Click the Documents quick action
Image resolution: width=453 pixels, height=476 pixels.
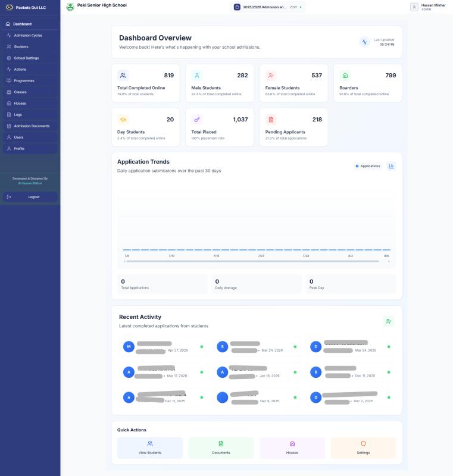coord(221,448)
